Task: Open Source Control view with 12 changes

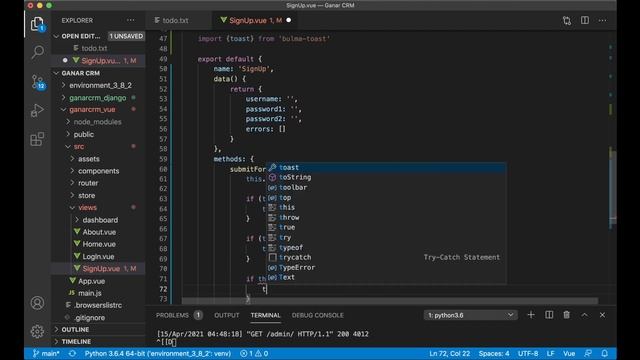Action: 37,82
